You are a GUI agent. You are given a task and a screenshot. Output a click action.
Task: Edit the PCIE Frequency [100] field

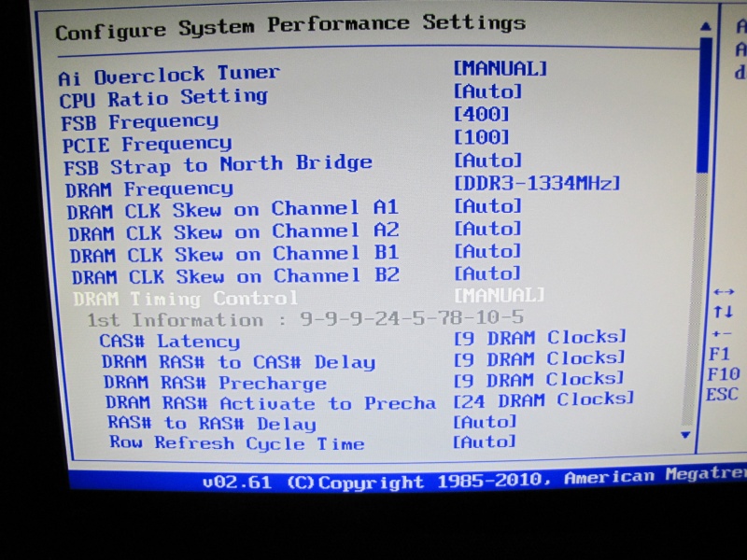(x=481, y=137)
